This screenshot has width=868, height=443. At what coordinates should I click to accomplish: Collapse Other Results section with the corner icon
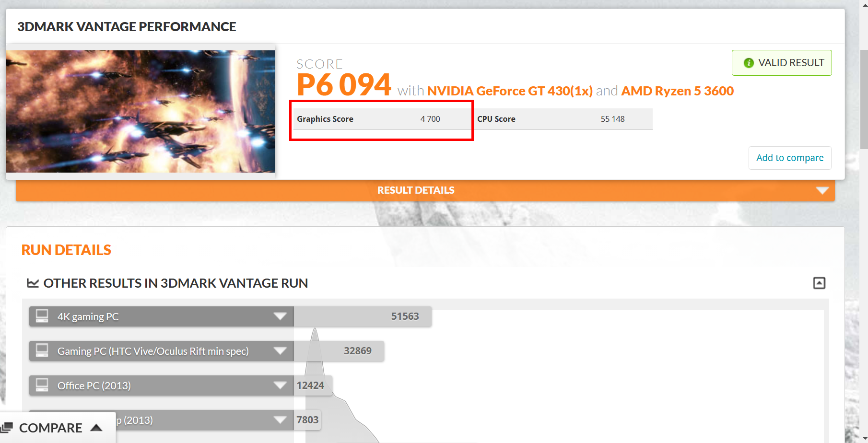click(x=819, y=283)
